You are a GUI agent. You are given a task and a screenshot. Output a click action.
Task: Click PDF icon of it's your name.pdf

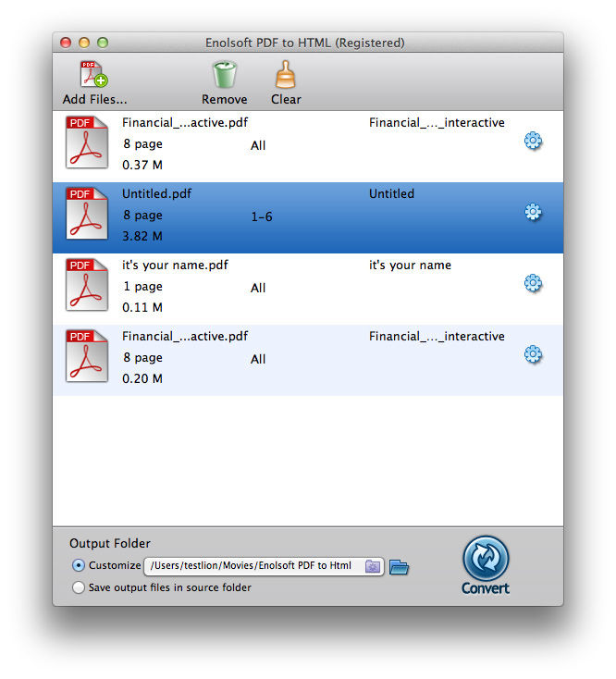pyautogui.click(x=87, y=285)
